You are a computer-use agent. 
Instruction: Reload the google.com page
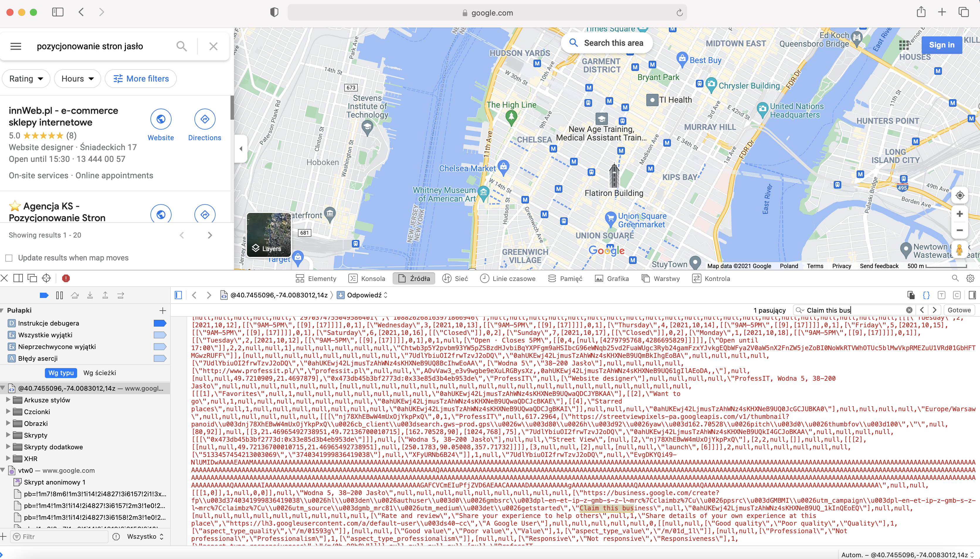tap(679, 13)
